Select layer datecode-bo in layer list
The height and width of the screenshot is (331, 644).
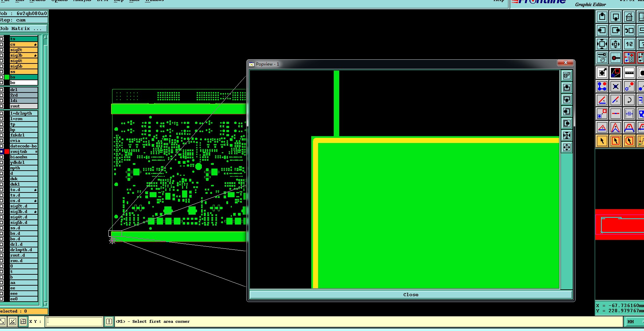click(x=24, y=146)
